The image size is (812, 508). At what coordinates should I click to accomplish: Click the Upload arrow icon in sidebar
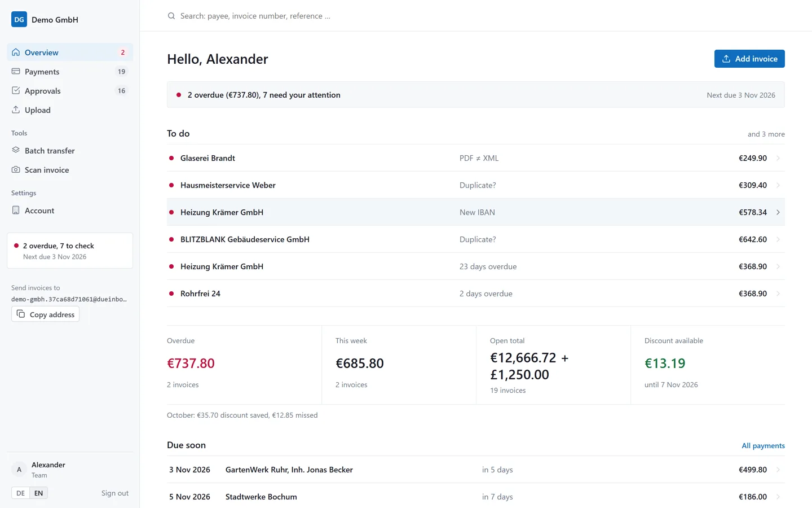[x=16, y=110]
